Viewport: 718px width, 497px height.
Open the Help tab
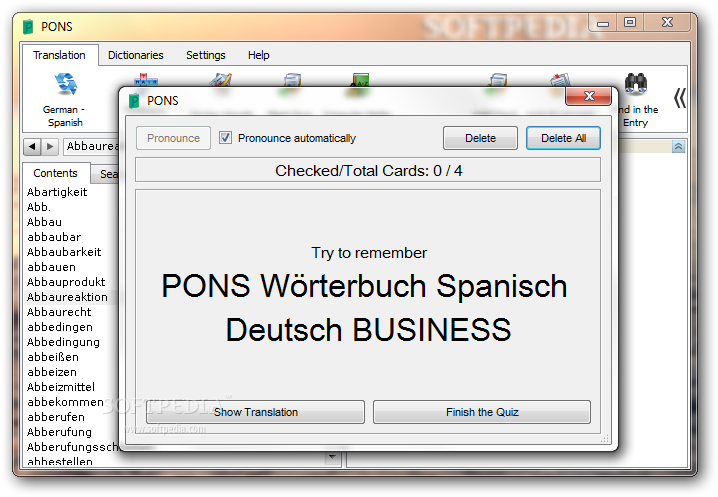pos(258,55)
